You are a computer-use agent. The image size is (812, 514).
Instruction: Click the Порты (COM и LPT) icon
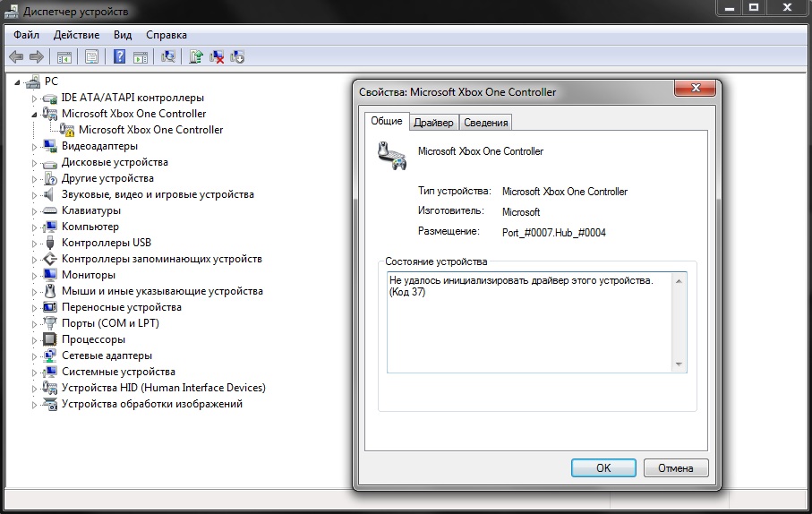click(x=50, y=323)
